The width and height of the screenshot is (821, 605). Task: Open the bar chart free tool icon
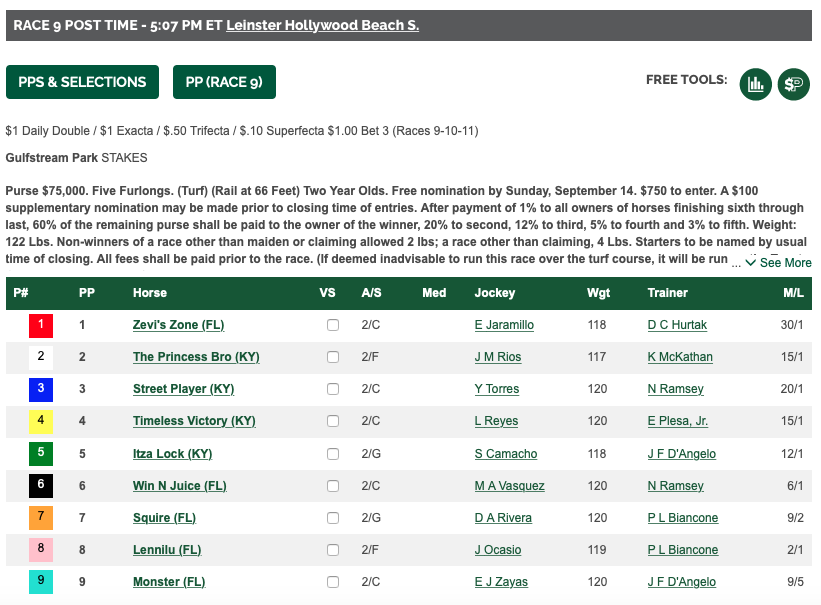(x=756, y=84)
